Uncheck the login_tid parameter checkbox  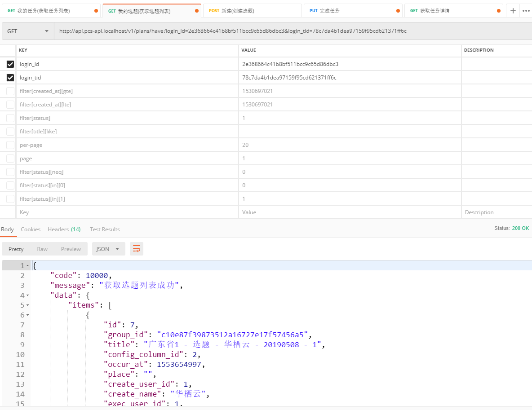10,78
